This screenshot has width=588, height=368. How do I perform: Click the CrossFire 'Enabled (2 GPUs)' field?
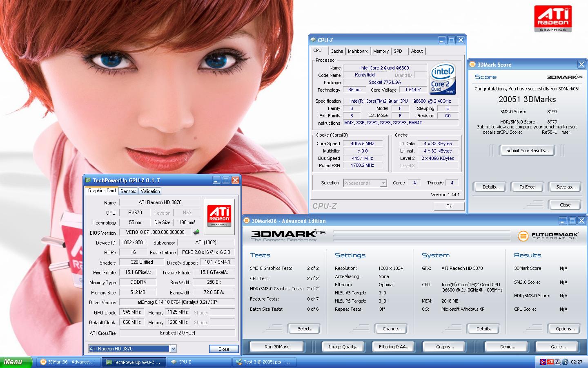177,333
